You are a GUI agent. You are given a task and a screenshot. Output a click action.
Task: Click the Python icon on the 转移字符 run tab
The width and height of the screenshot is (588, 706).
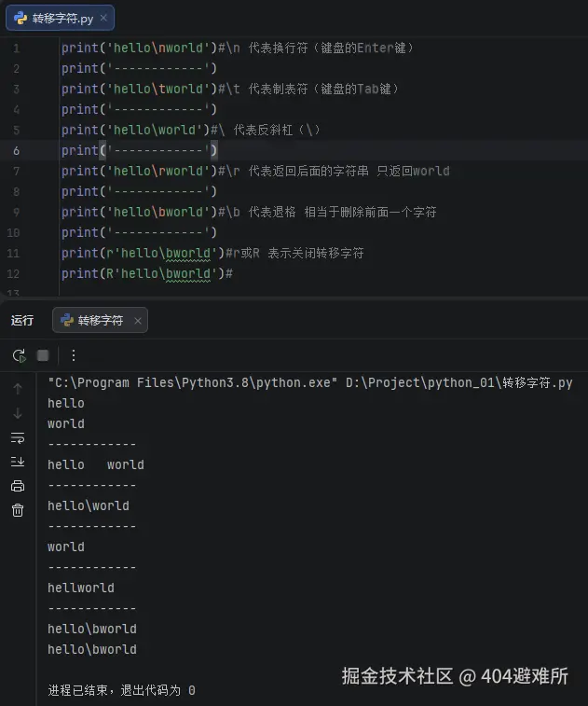point(67,320)
